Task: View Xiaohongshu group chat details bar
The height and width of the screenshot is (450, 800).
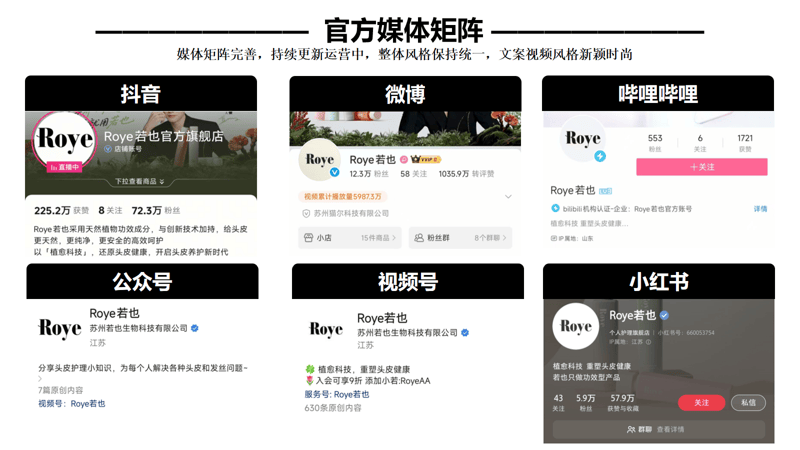Action: [658, 429]
